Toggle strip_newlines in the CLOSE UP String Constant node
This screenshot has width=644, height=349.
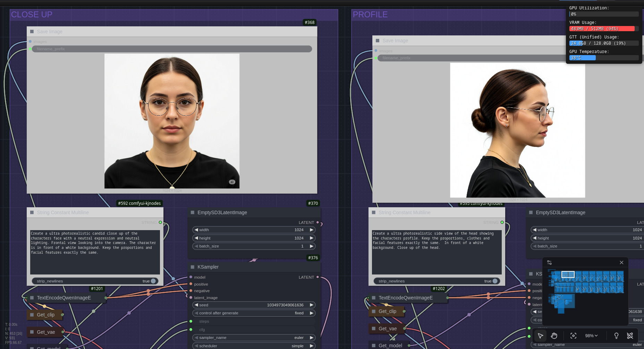(x=153, y=281)
